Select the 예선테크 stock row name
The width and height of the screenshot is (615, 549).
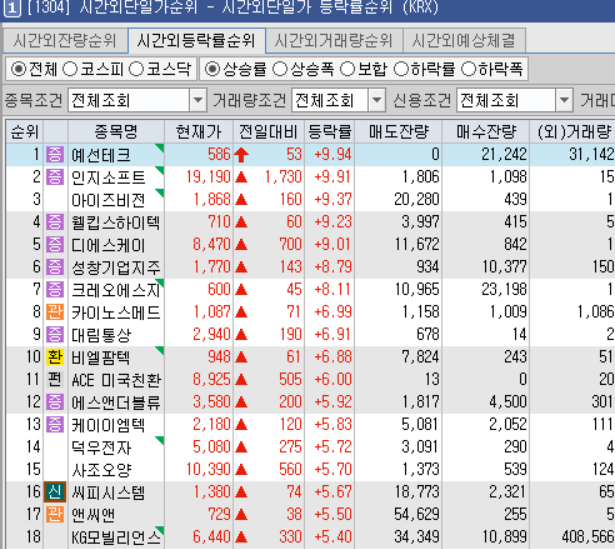click(x=101, y=155)
